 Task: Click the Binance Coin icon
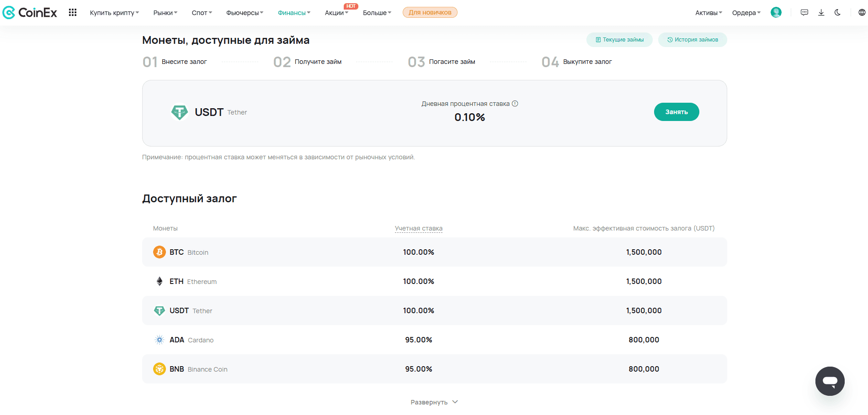(159, 369)
